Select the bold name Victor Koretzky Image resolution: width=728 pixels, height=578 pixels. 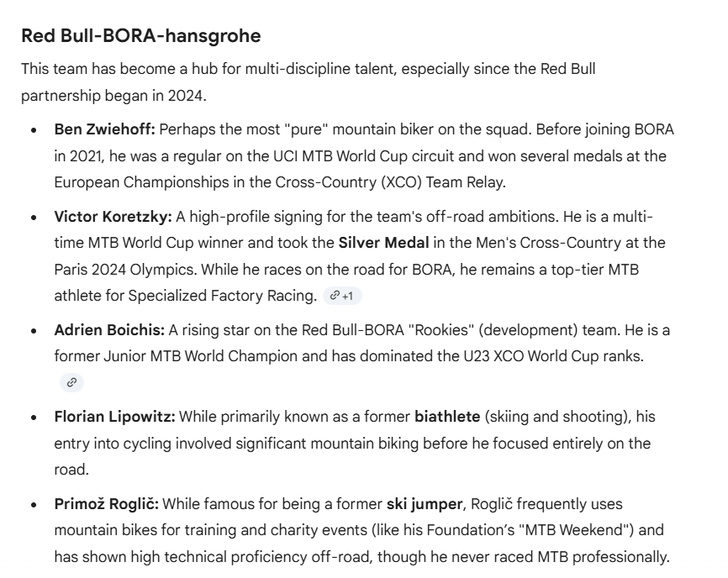pos(113,218)
